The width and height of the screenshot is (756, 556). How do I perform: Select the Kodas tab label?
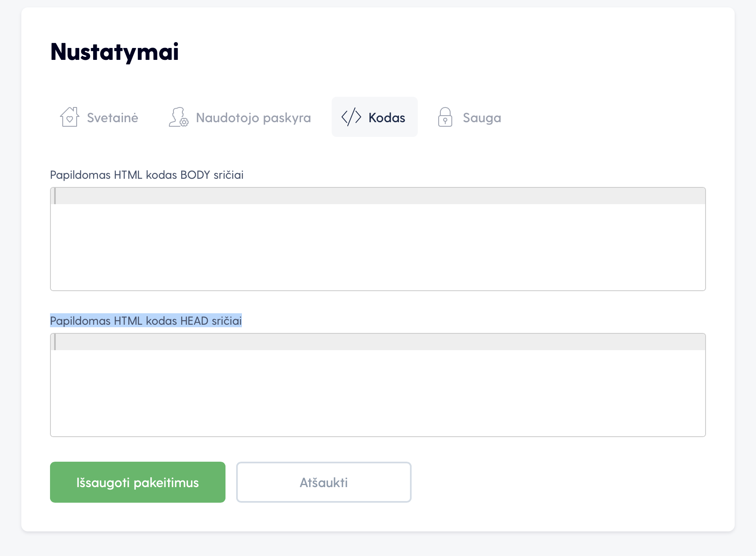[x=387, y=118]
